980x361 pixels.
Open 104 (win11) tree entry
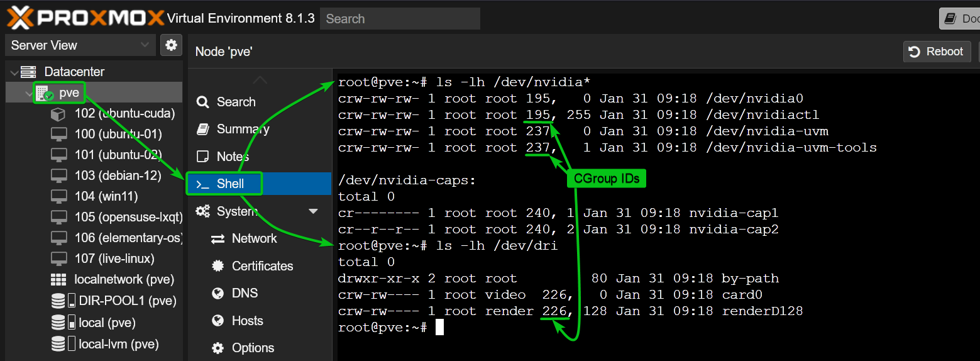pos(106,197)
